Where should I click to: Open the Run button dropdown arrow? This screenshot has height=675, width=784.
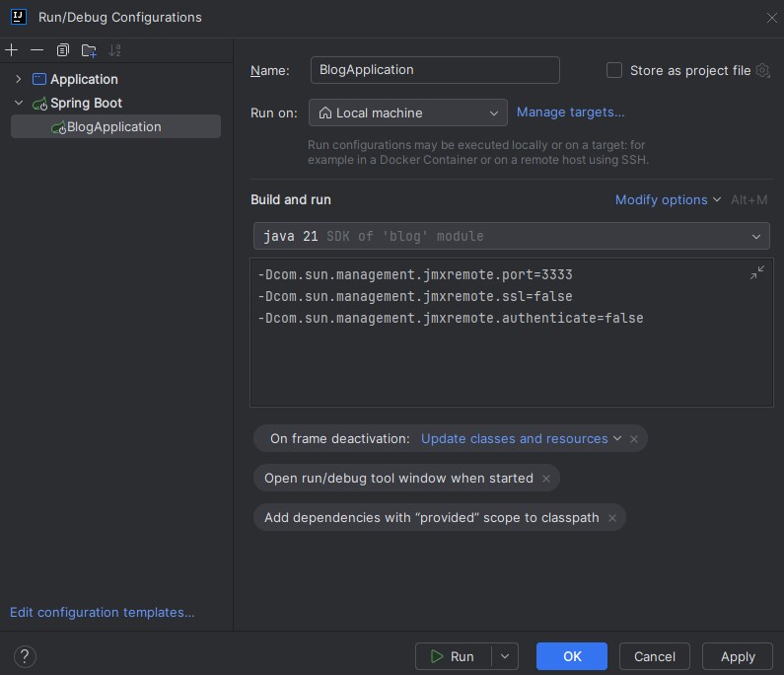[505, 656]
